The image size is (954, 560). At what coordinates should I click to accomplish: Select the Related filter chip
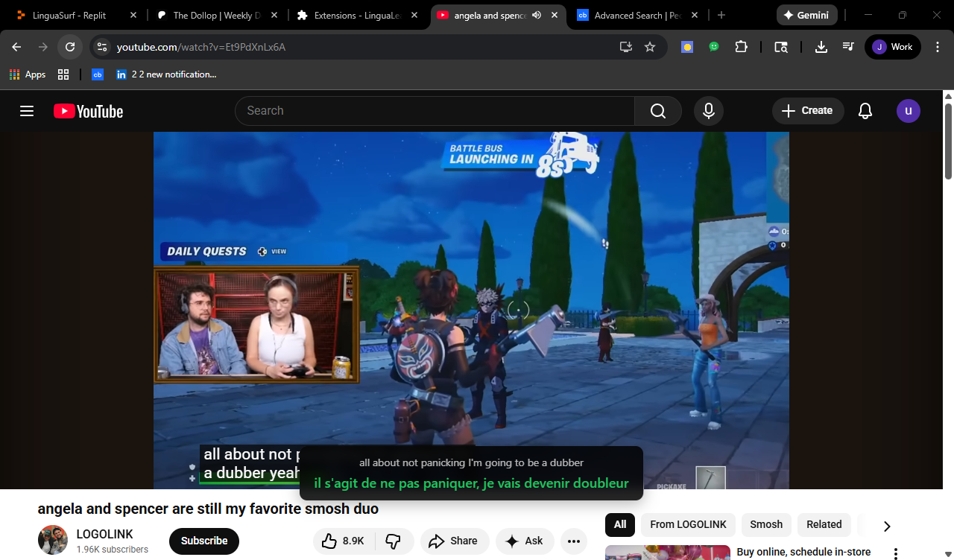pos(824,524)
